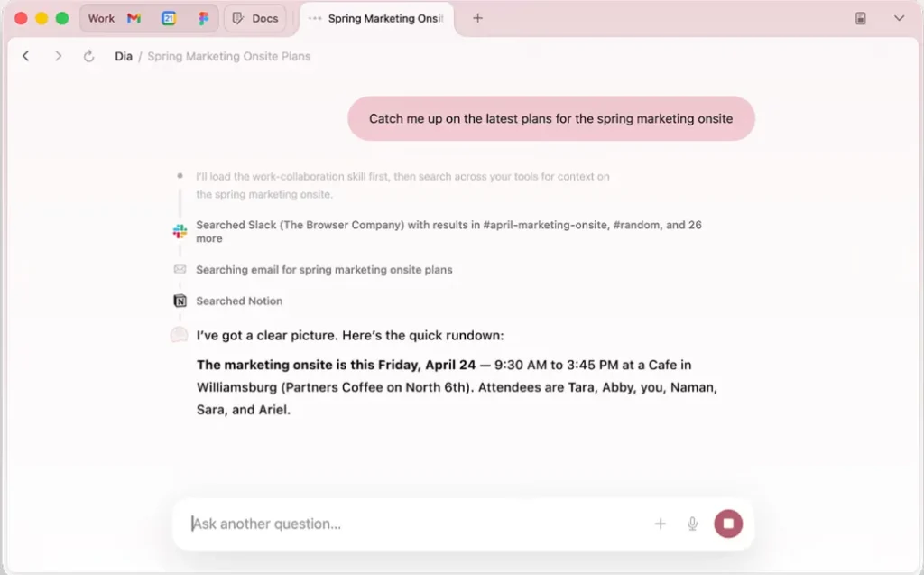Close the window with red button
924x575 pixels.
click(22, 18)
